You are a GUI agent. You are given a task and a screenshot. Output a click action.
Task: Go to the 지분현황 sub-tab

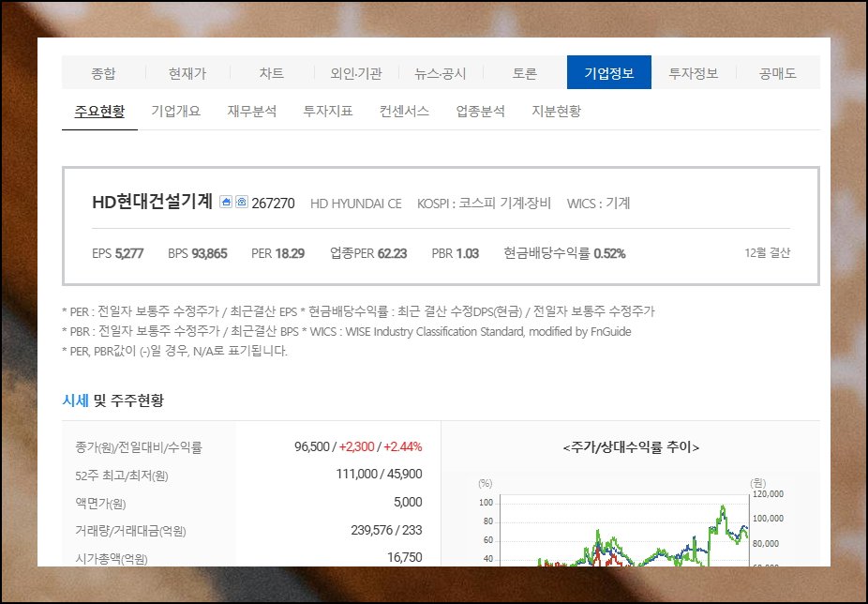pos(557,111)
